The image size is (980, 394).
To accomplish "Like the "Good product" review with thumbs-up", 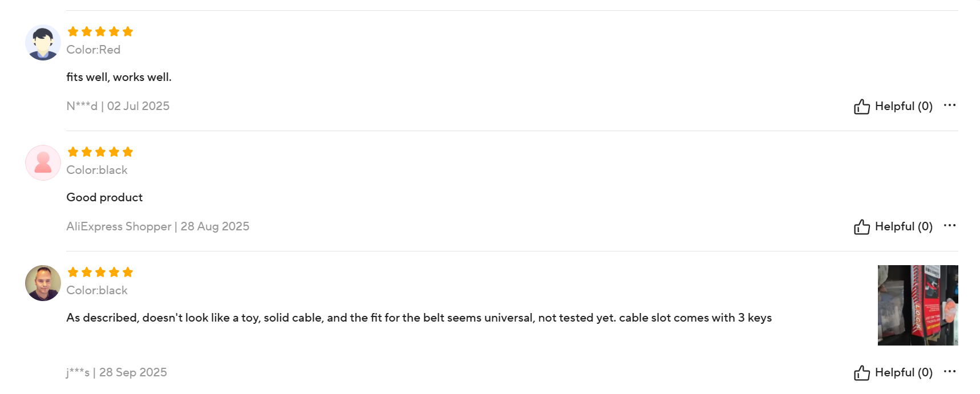I will pyautogui.click(x=861, y=227).
